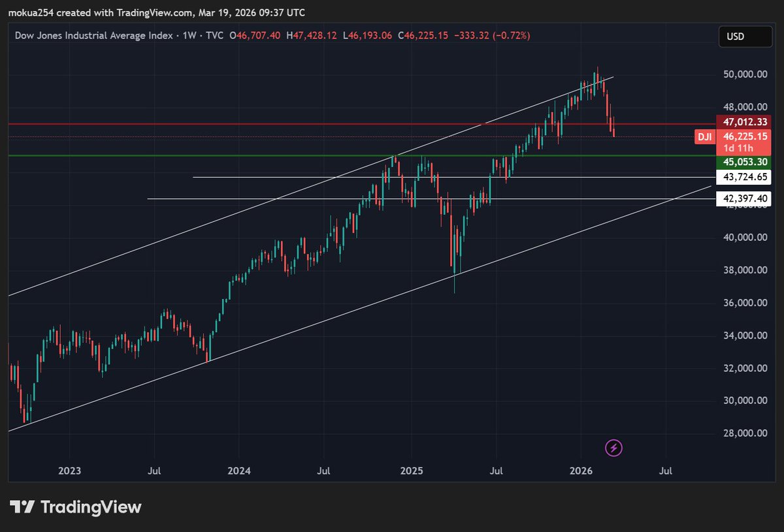Click the 34,000.00 price axis label
This screenshot has width=784, height=532.
pos(745,336)
